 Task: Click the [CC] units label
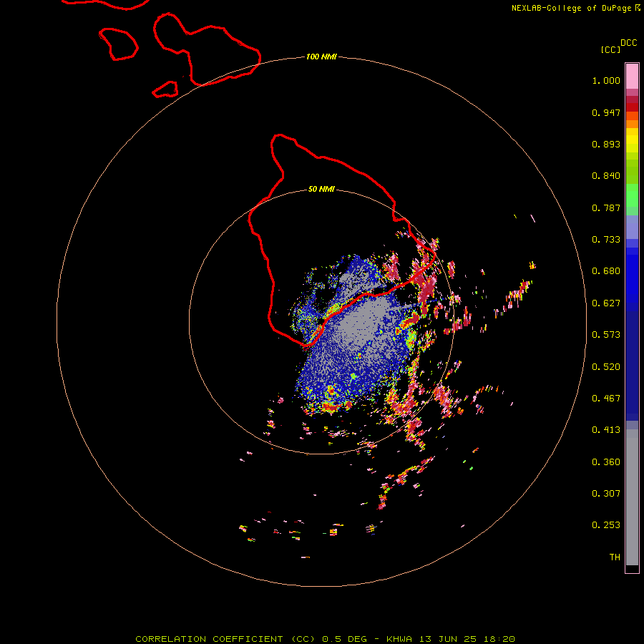[x=610, y=49]
